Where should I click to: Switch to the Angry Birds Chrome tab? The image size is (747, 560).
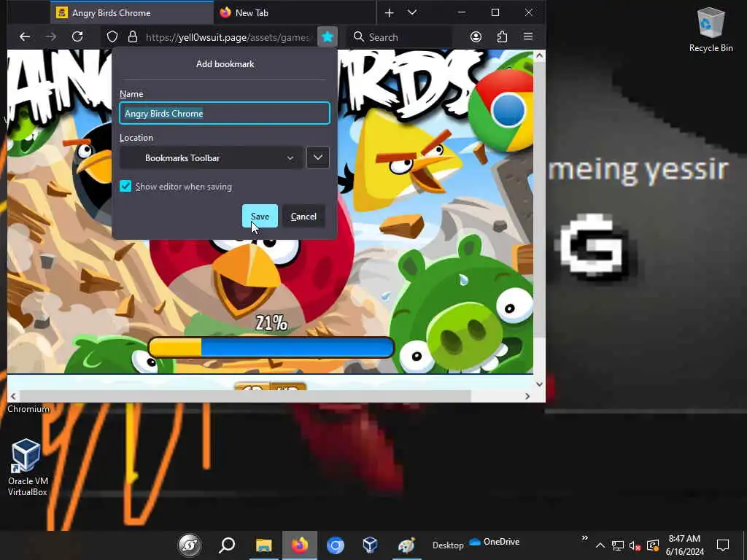[x=132, y=13]
